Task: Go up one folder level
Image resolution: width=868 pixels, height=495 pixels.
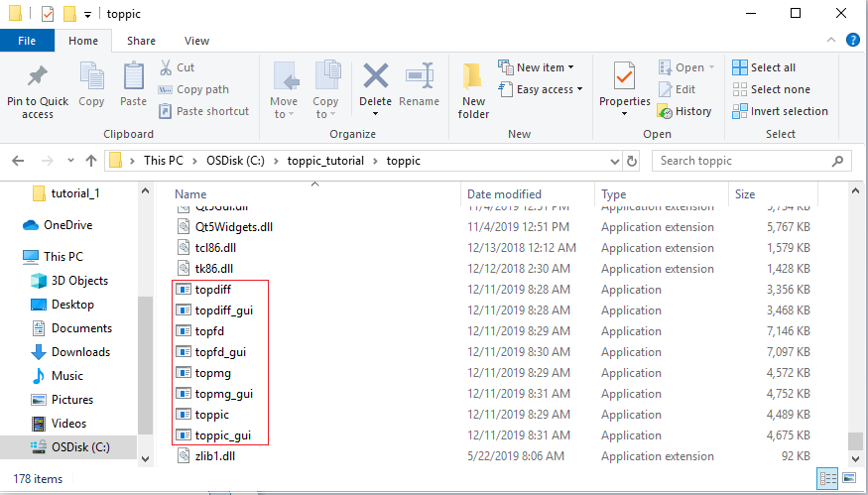Action: click(91, 161)
